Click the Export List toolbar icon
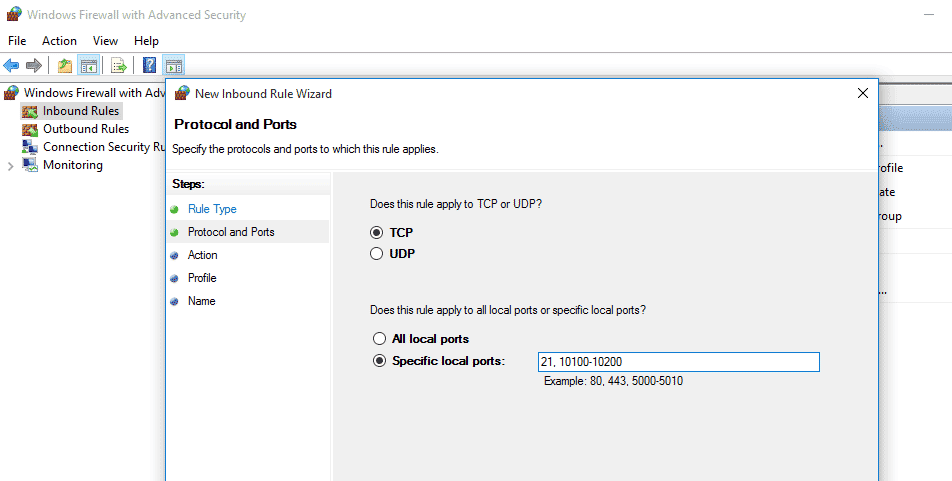This screenshot has width=952, height=481. click(119, 65)
